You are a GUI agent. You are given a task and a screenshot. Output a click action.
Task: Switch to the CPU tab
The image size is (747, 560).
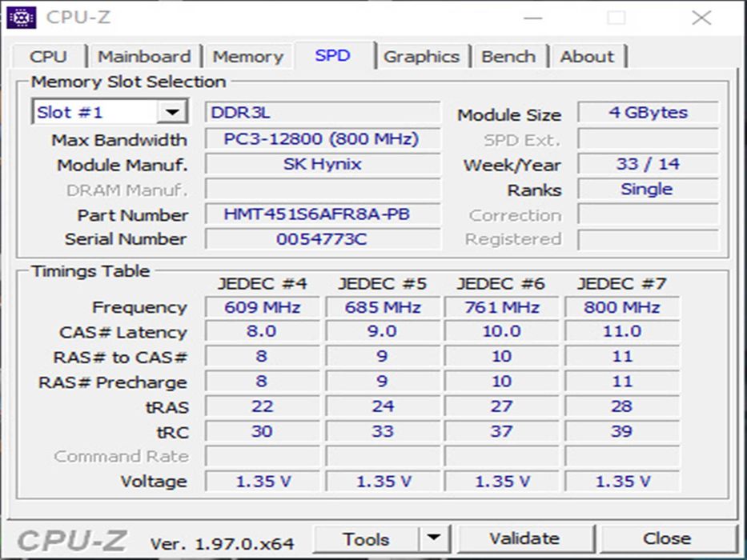(x=49, y=57)
